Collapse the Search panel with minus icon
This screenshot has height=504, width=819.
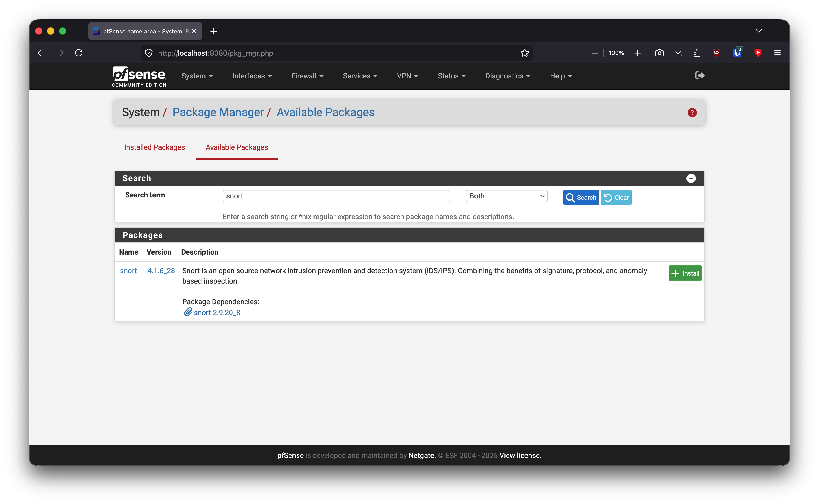coord(691,178)
